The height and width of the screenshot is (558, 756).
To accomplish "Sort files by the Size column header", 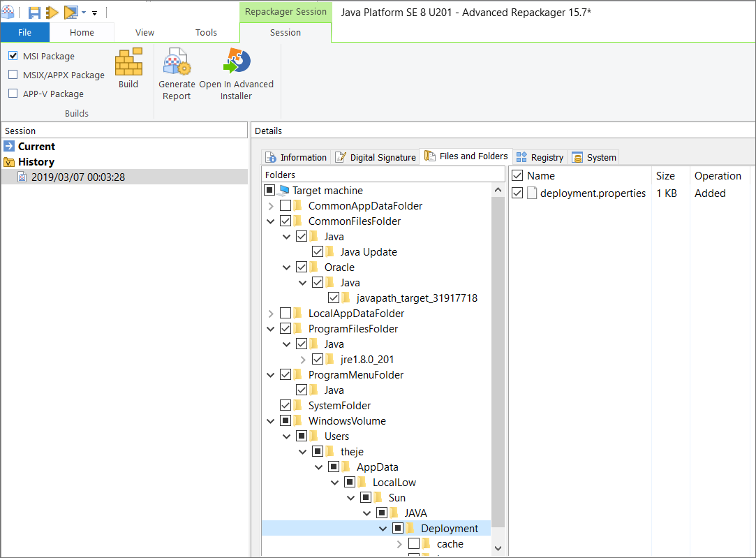I will coord(671,175).
